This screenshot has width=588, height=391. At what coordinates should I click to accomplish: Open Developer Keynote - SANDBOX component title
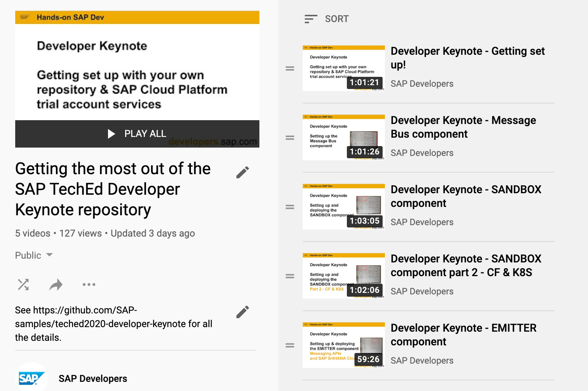(466, 196)
